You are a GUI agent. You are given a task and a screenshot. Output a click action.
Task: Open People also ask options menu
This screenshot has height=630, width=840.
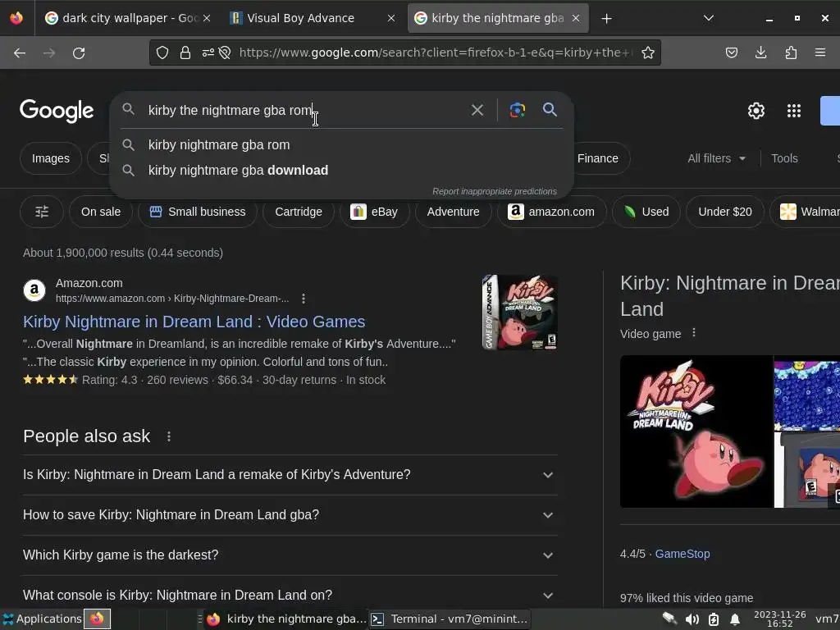(169, 436)
